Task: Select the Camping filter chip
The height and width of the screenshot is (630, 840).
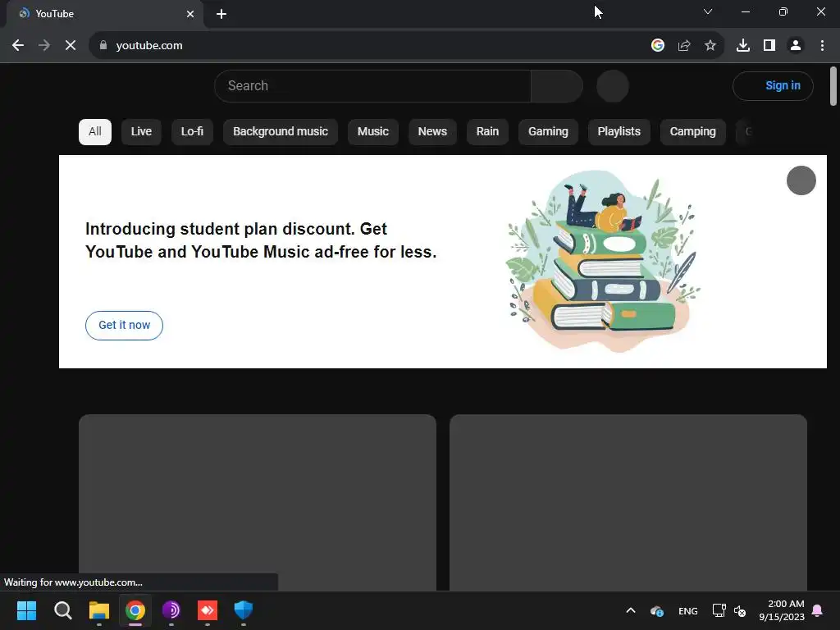Action: tap(692, 132)
